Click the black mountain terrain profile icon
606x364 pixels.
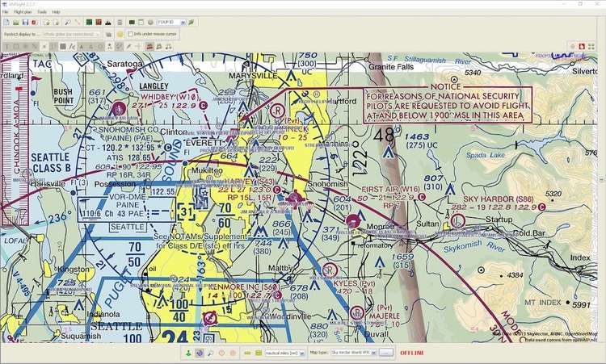click(107, 23)
